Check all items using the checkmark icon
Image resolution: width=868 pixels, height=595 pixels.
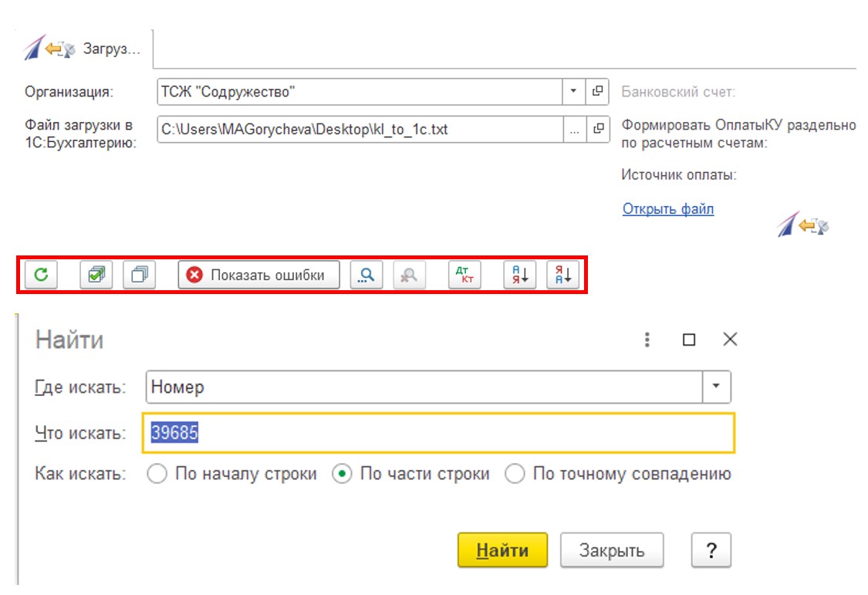96,275
